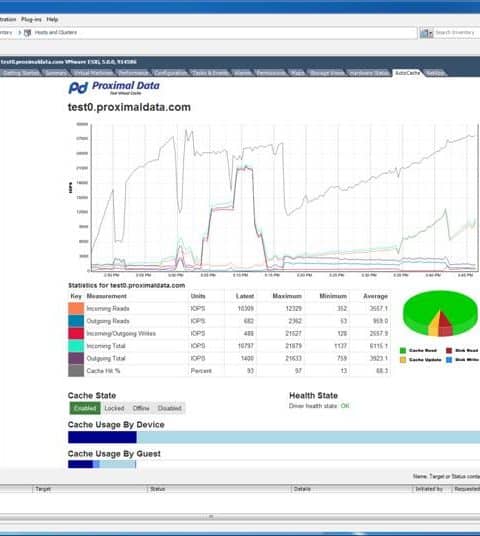Select the Outgoing Total row label
This screenshot has width=480, height=536.
106,358
